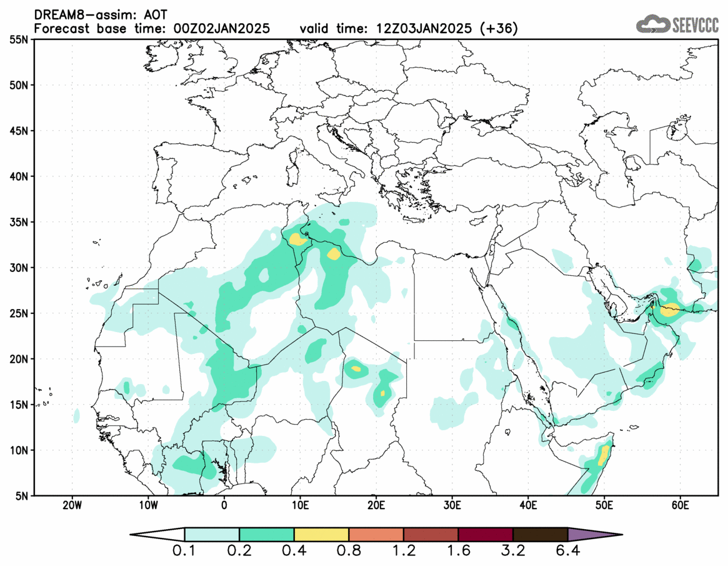Viewport: 728px width, 566px height.
Task: Click the yellow AOT hotspot over Somalia coast
Action: coord(603,455)
